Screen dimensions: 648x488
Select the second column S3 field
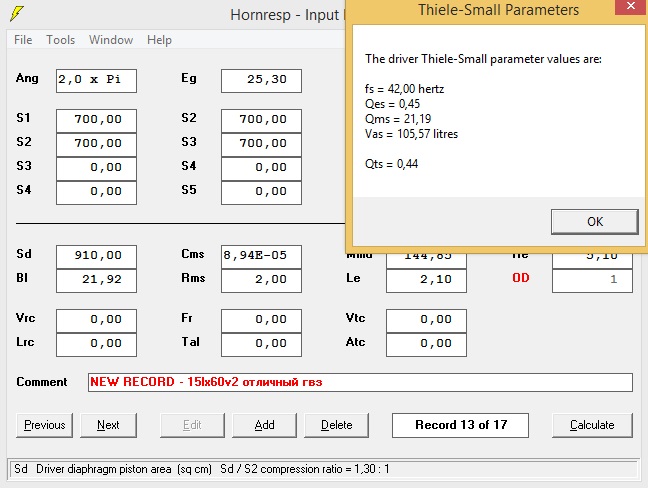point(261,145)
